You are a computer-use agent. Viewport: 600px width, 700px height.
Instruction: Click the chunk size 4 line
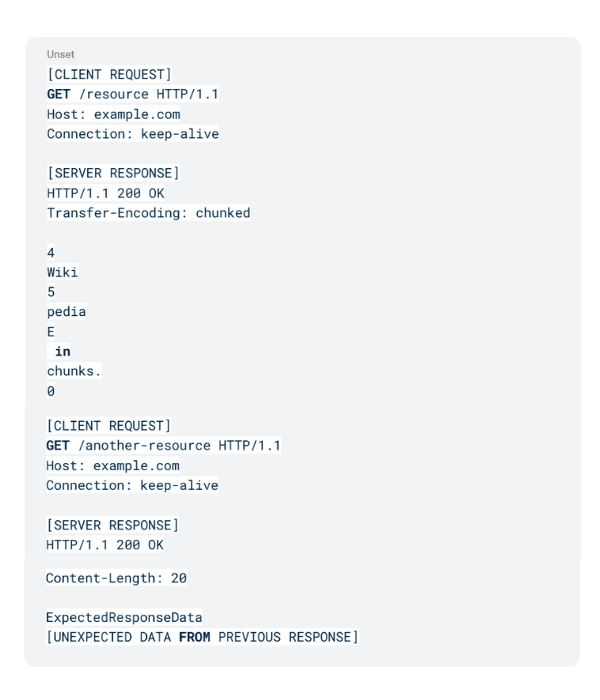[x=51, y=253]
